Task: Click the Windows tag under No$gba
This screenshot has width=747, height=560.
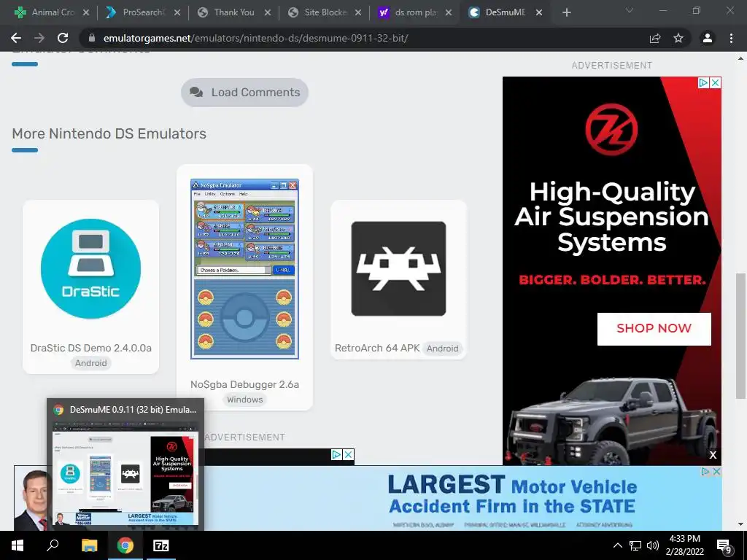Action: tap(244, 400)
